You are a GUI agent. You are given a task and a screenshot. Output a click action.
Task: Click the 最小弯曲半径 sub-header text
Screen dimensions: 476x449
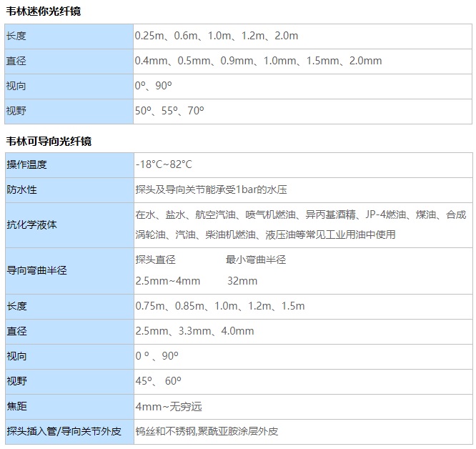(x=256, y=260)
